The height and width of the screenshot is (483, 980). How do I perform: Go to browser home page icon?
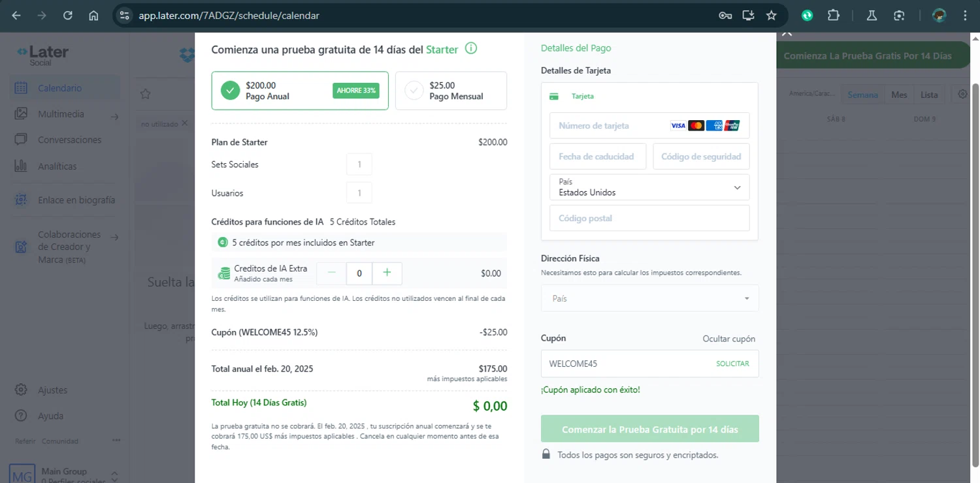tap(93, 15)
